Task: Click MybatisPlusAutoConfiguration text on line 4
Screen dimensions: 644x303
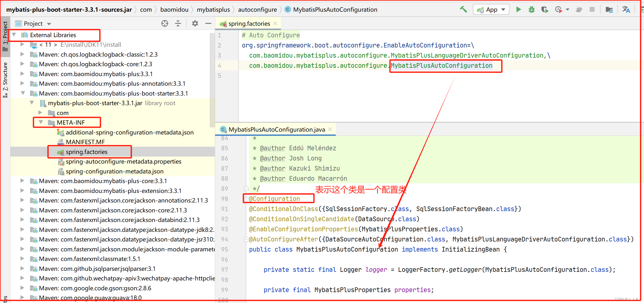Action: (x=442, y=66)
